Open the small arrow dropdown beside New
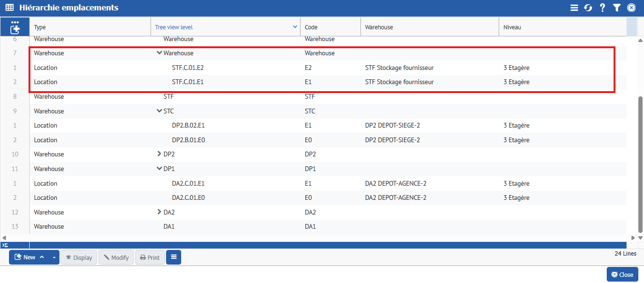The height and width of the screenshot is (283, 644). click(x=54, y=257)
